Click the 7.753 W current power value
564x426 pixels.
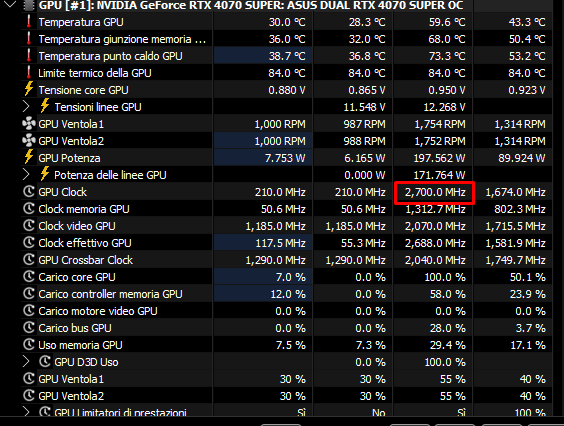click(x=285, y=158)
